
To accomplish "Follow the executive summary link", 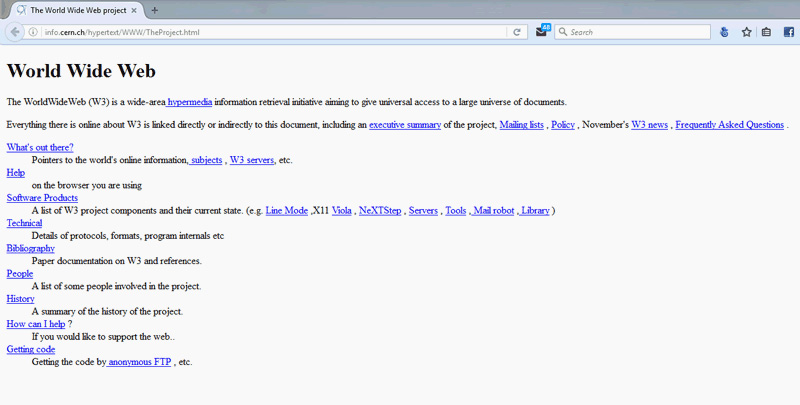I will pyautogui.click(x=405, y=125).
